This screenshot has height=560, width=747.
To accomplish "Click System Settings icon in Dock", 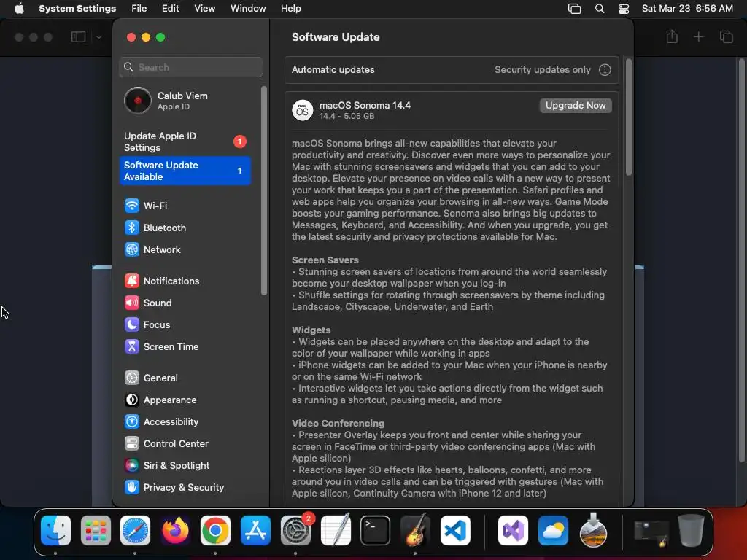I will pos(295,531).
